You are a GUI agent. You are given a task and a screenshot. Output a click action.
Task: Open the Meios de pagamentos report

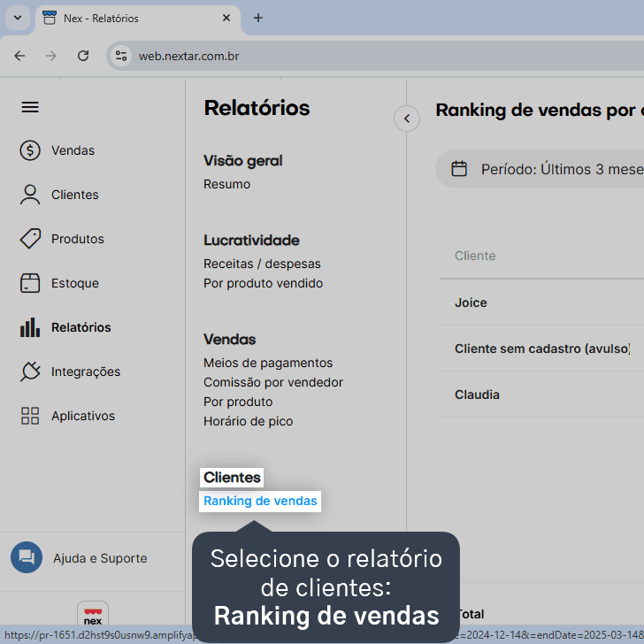(268, 363)
